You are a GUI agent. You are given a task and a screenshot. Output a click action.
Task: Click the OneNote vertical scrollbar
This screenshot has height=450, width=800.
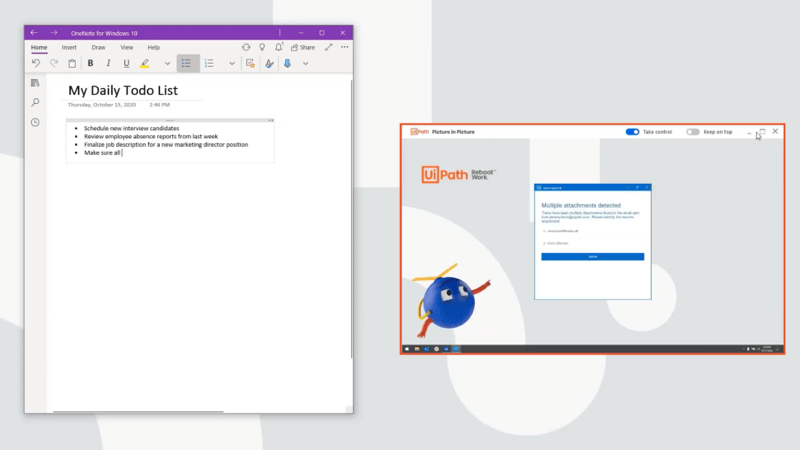[351, 219]
